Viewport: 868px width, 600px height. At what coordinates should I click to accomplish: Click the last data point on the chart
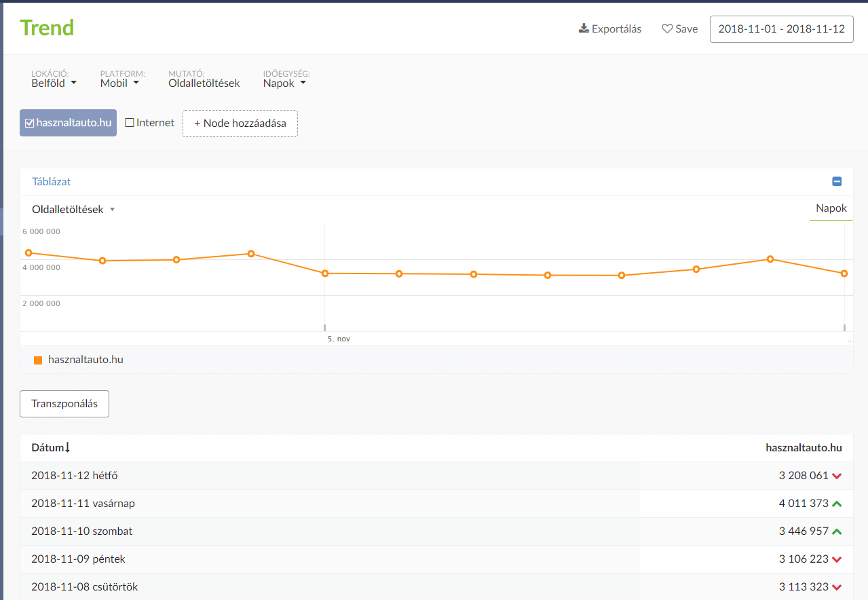(844, 274)
